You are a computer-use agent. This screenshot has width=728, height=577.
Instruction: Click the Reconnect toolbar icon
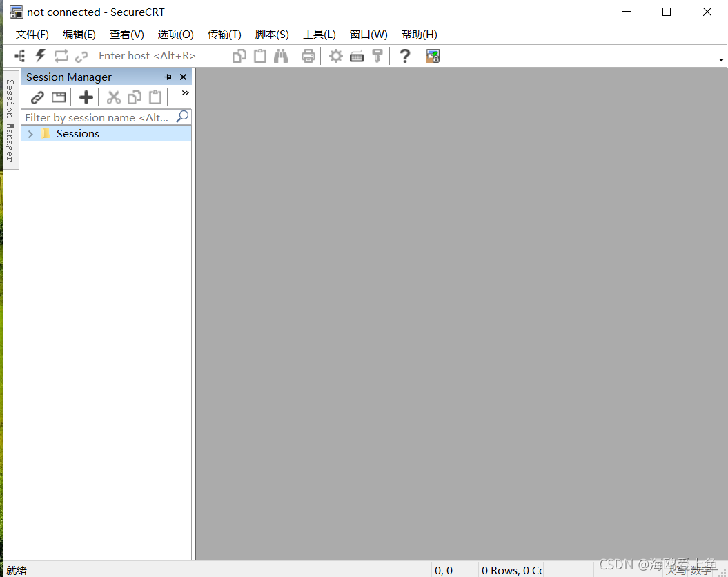61,56
